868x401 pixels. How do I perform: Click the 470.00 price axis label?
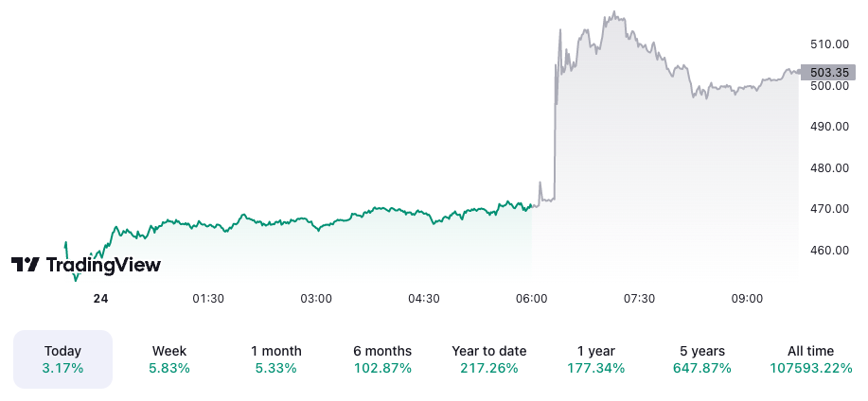tap(827, 209)
